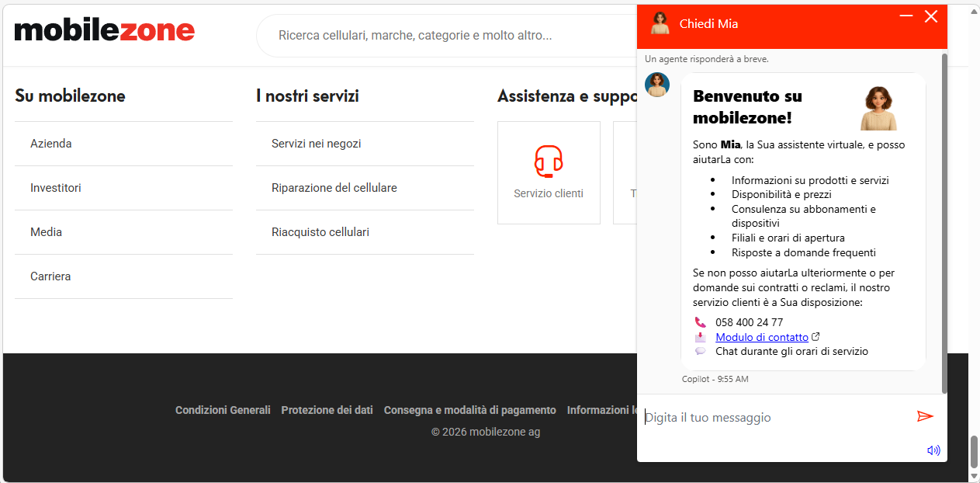Click the Servizio clienti headset icon
The height and width of the screenshot is (483, 980).
click(x=549, y=162)
